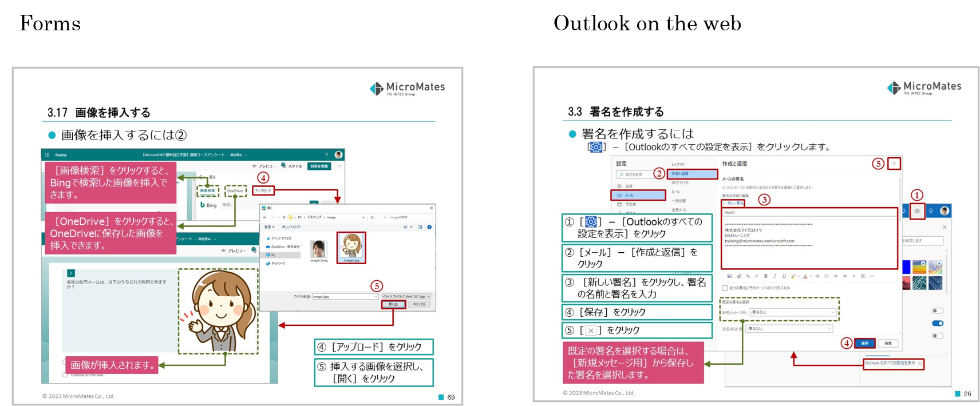The height and width of the screenshot is (406, 980).
Task: Click the Outlook lightbulb tips icon
Action: (931, 211)
